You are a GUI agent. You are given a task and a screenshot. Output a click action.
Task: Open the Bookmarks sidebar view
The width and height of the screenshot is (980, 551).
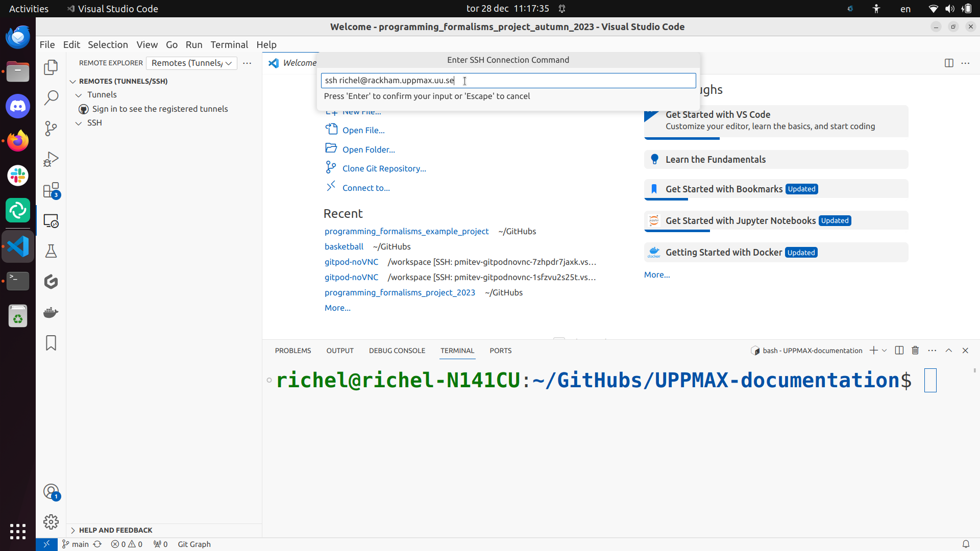pyautogui.click(x=51, y=343)
